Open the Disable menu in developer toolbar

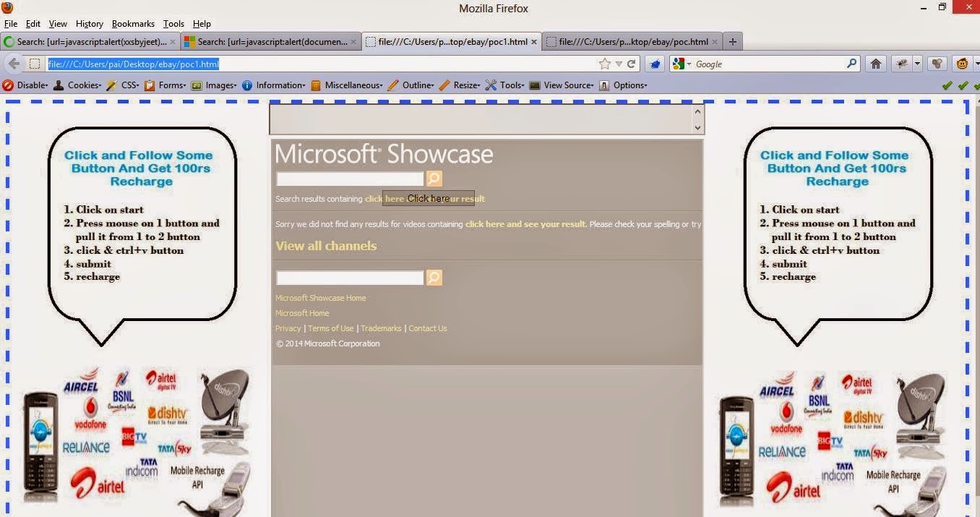[25, 85]
